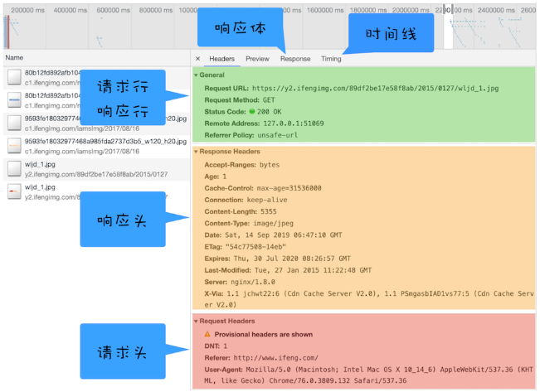This screenshot has height=392, width=540.
Task: Click Connection keep-alive header
Action: pyautogui.click(x=246, y=200)
